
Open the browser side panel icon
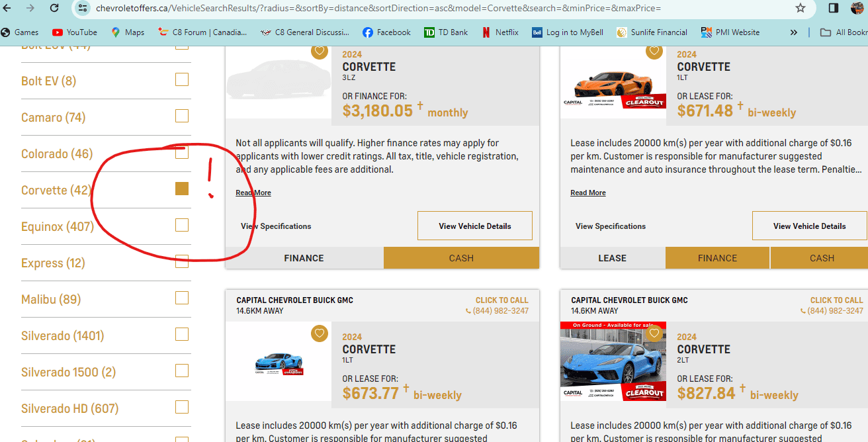[833, 8]
